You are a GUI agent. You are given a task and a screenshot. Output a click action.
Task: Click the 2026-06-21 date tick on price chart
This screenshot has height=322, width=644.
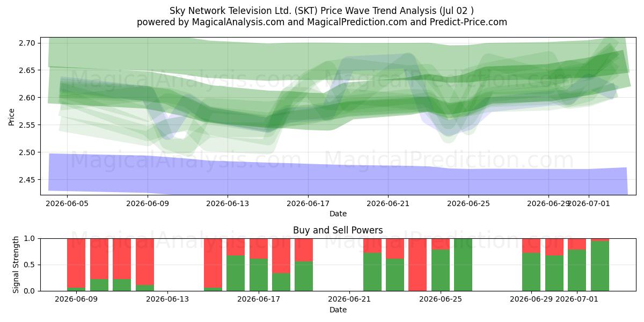pyautogui.click(x=388, y=203)
